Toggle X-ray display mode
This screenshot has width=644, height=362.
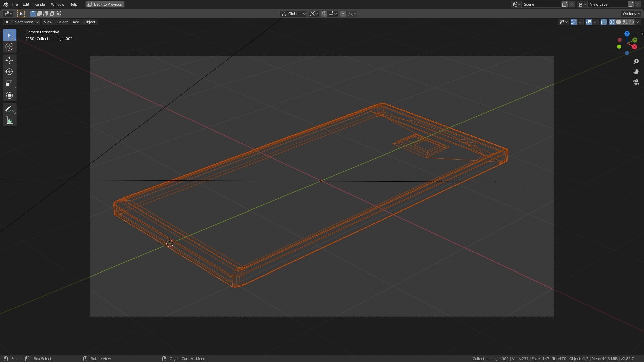tap(603, 22)
